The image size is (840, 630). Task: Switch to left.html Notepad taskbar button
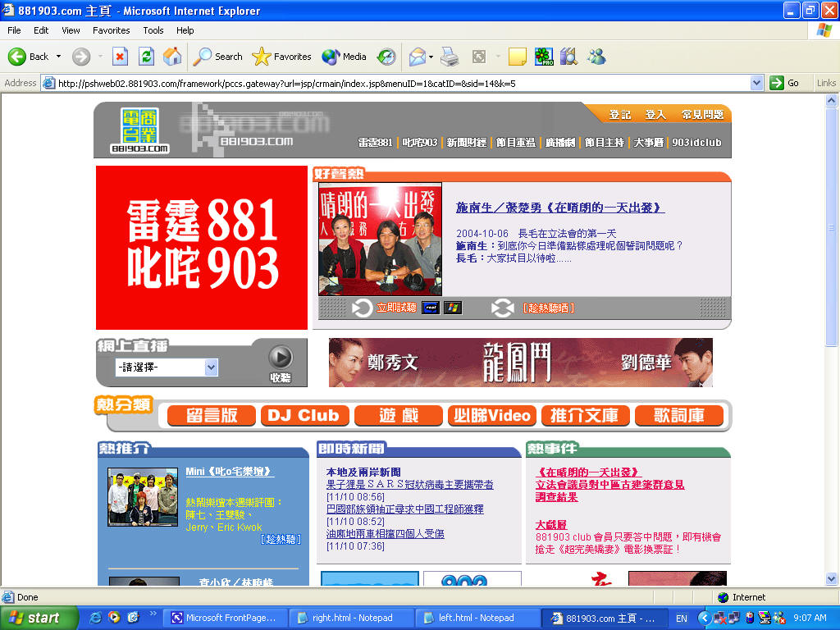[478, 618]
